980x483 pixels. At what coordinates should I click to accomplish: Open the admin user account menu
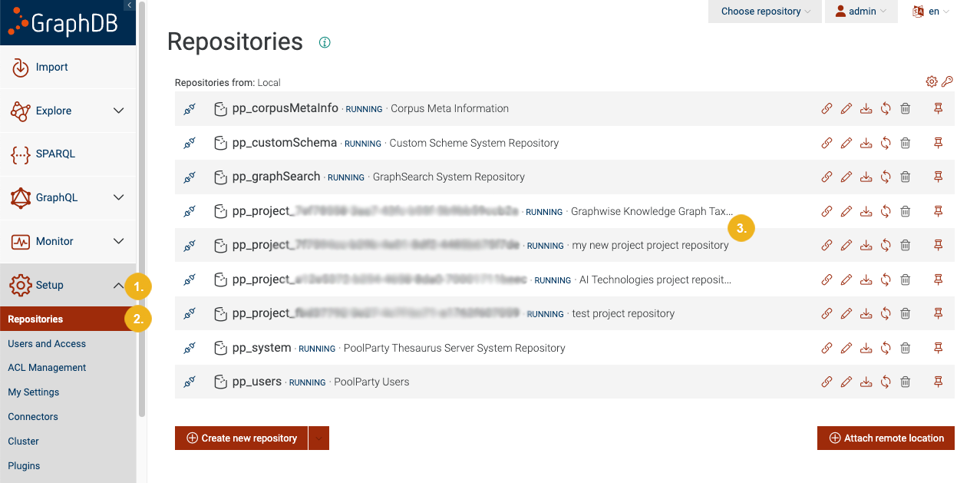tap(861, 11)
